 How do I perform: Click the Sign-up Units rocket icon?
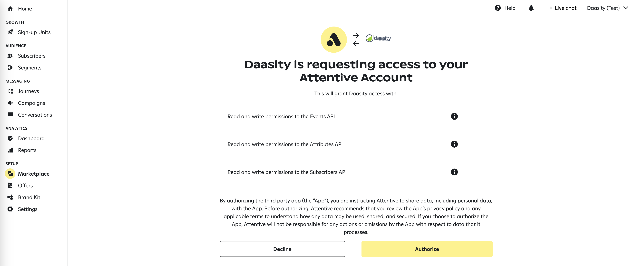click(x=10, y=32)
